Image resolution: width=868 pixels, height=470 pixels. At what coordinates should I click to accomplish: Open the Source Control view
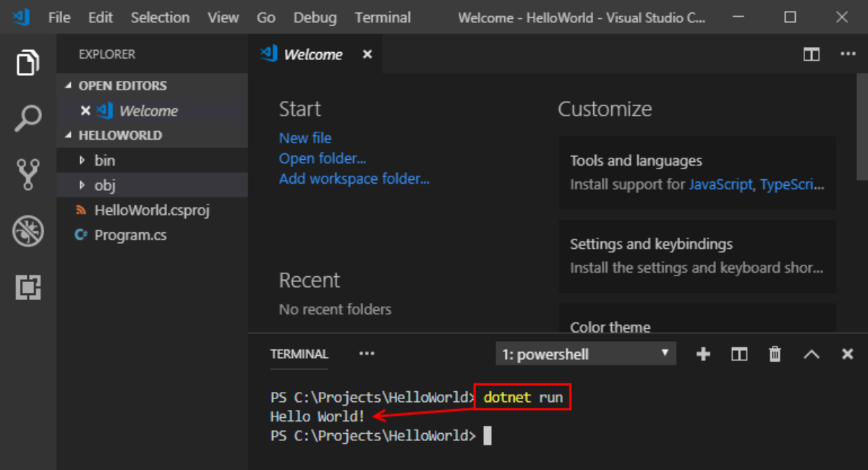click(x=27, y=174)
